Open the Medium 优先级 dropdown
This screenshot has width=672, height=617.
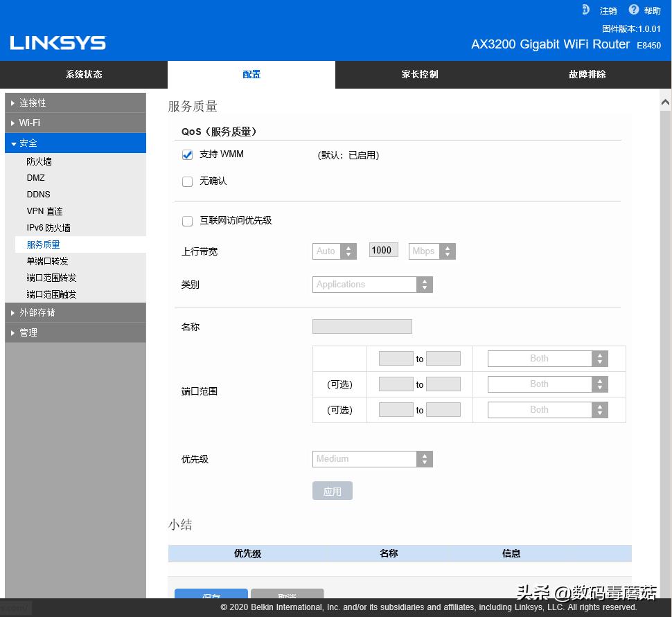(424, 458)
